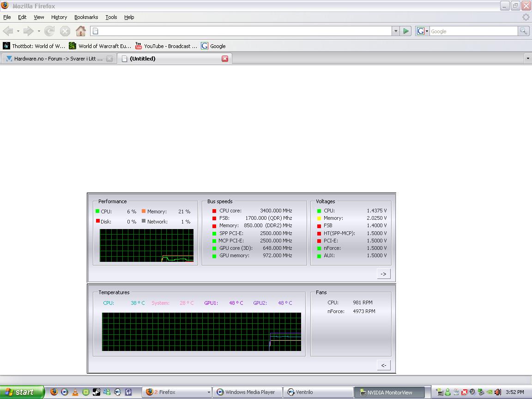Viewport: 532px width, 399px height.
Task: Close the Hardware.no Forum tab
Action: coord(109,59)
